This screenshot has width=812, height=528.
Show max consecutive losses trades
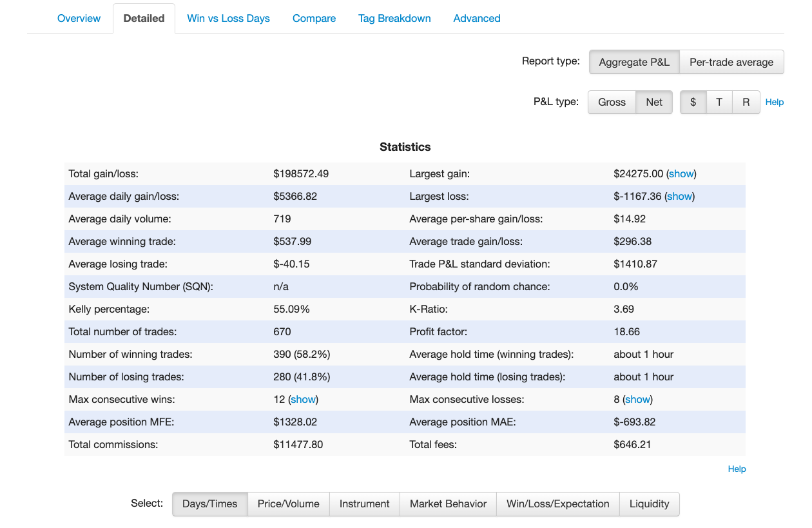click(637, 399)
